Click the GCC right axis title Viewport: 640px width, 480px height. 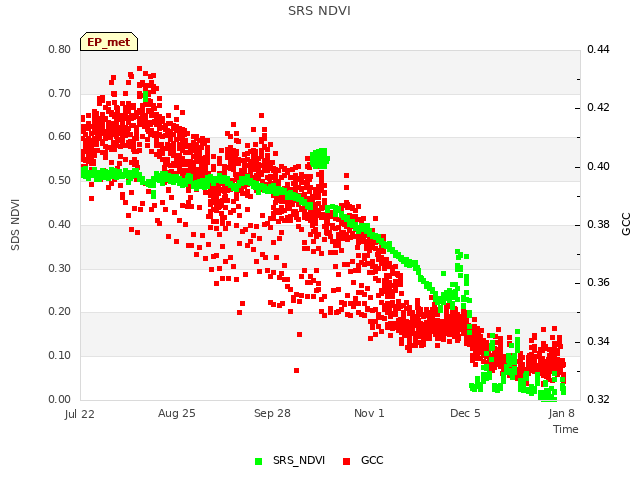[x=626, y=224]
